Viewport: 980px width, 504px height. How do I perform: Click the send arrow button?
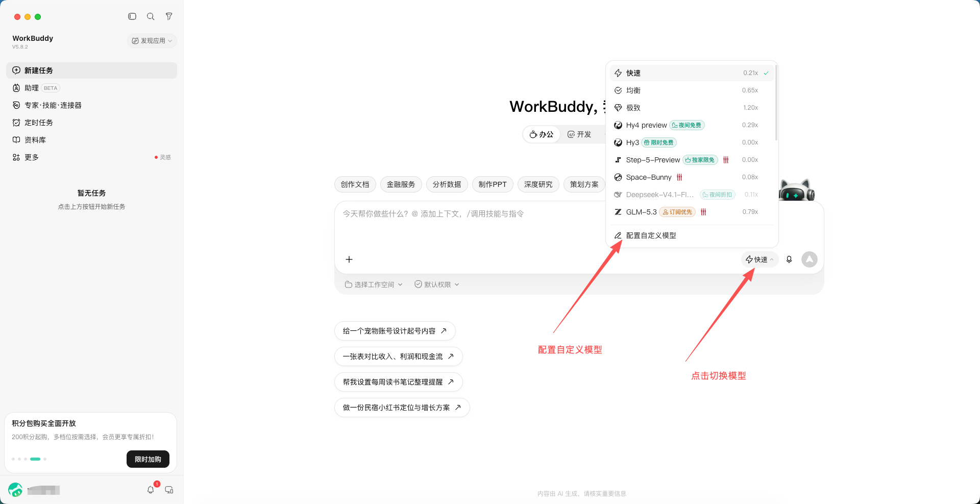(x=810, y=259)
